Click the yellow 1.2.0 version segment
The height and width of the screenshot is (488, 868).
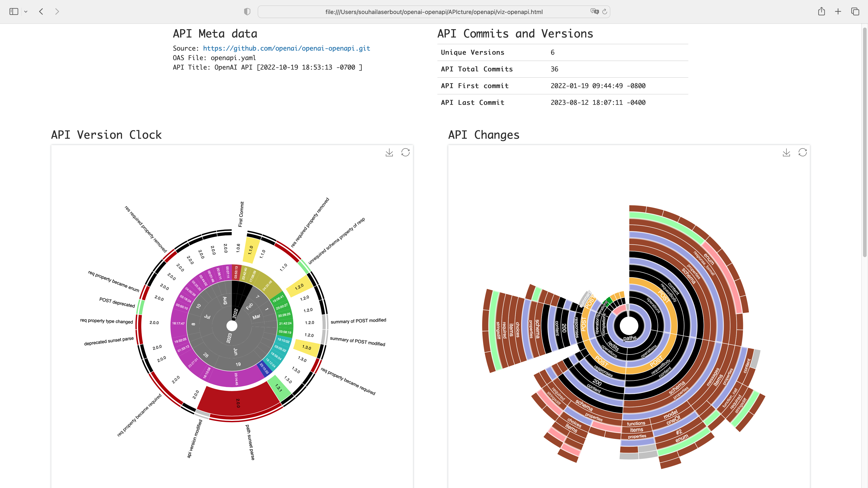pos(300,286)
